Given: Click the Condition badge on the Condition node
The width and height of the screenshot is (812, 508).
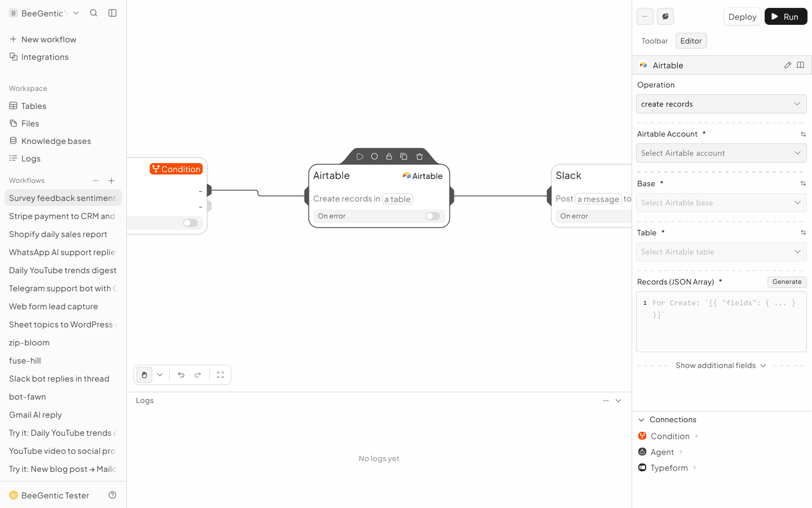Looking at the screenshot, I should click(176, 169).
